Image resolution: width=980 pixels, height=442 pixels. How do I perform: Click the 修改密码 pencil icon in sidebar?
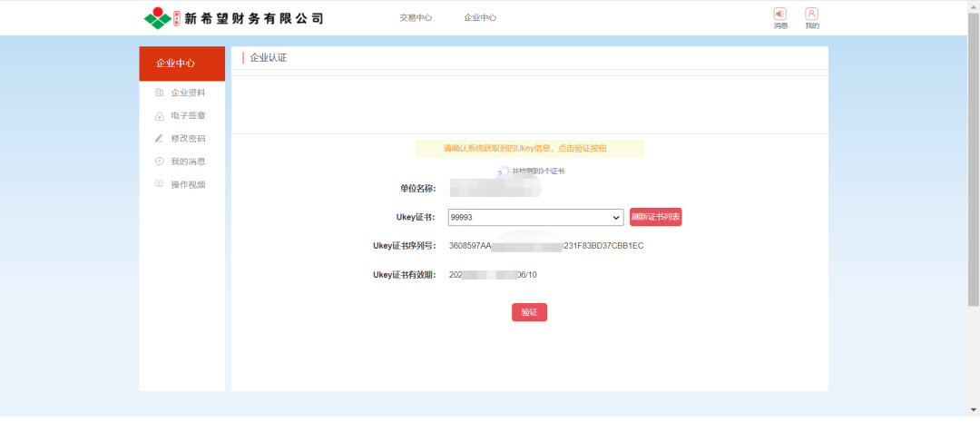(159, 139)
